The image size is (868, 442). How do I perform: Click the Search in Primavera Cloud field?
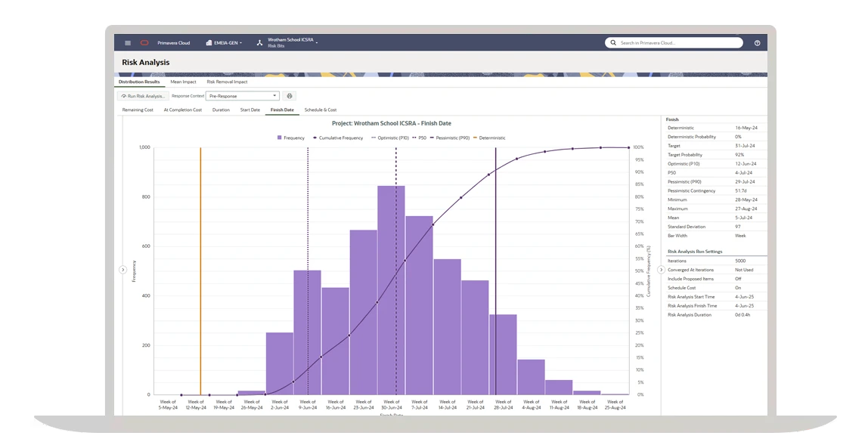click(x=673, y=43)
